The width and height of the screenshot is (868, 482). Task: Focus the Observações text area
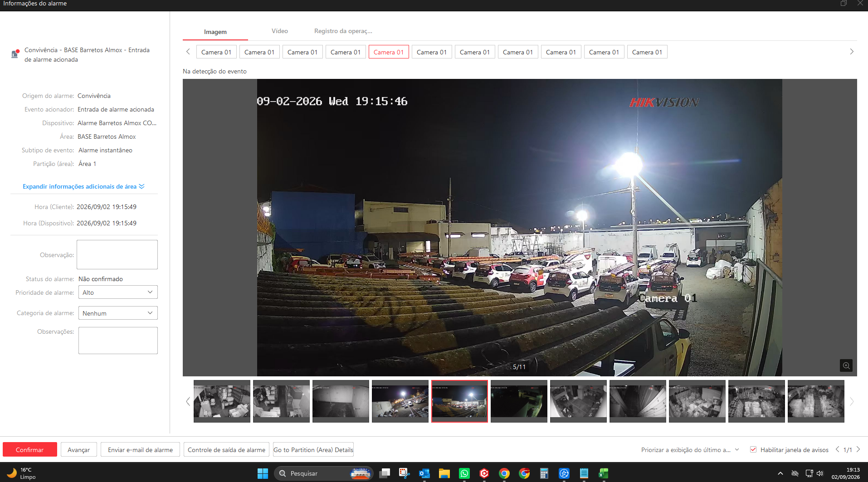pos(118,341)
